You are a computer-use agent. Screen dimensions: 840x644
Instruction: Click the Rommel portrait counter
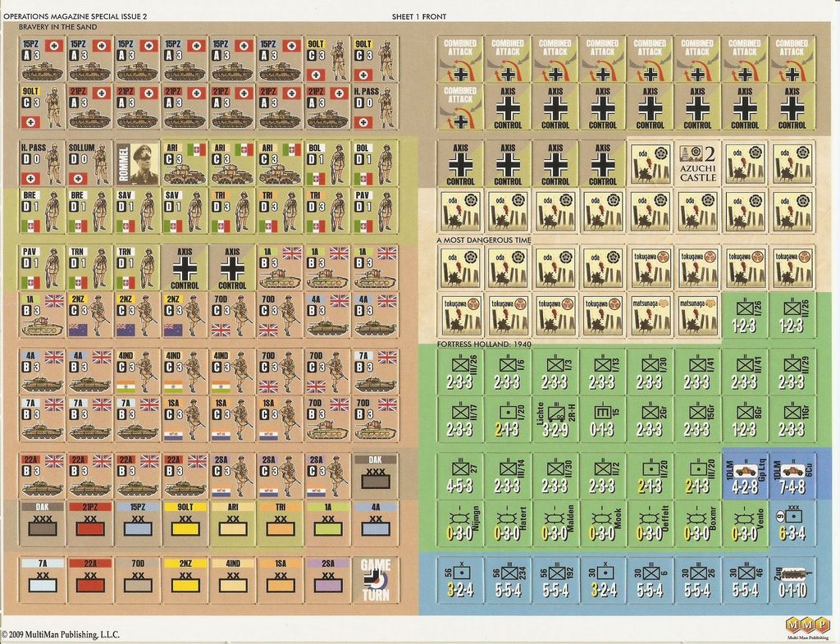coord(137,163)
